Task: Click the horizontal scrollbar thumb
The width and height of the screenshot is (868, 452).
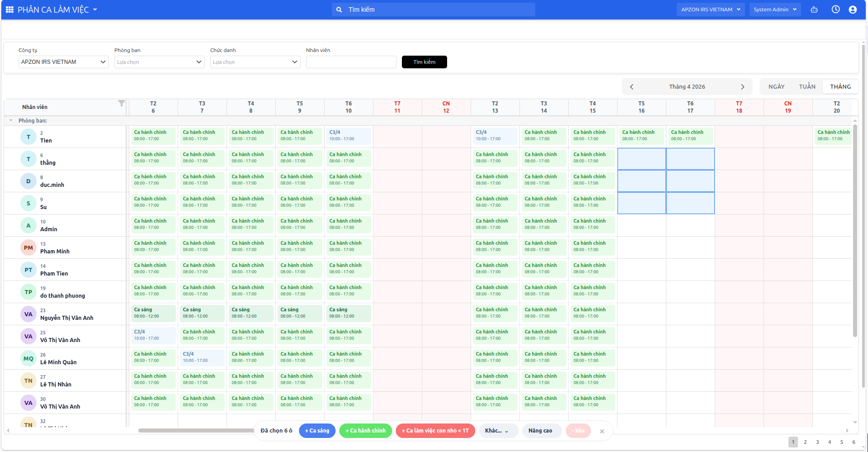Action: (197, 430)
